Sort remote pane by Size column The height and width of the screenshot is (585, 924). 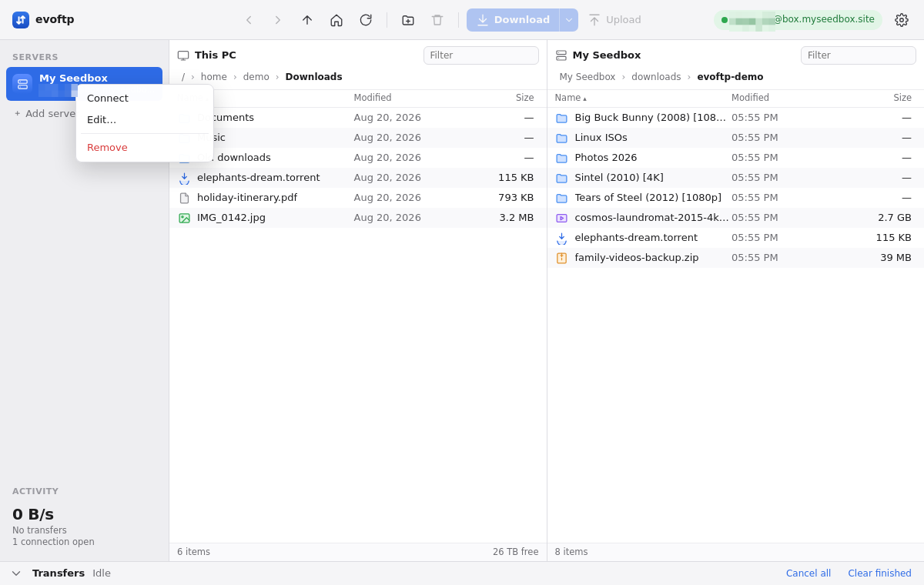tap(902, 98)
